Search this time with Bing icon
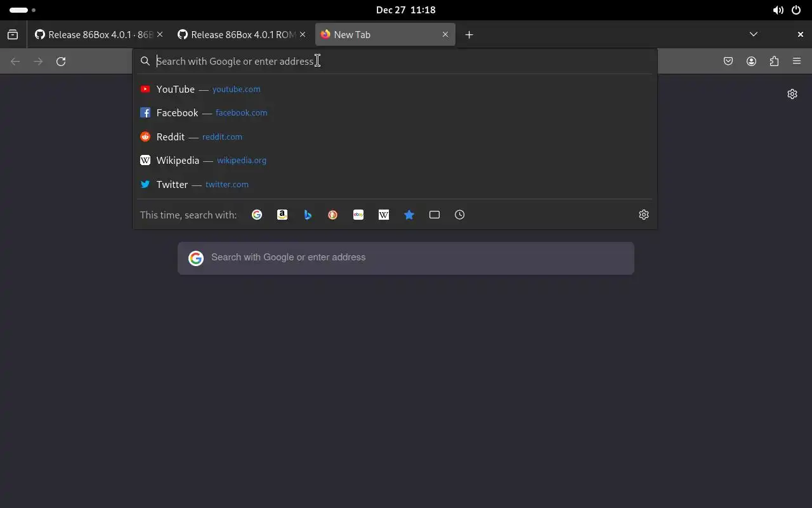The width and height of the screenshot is (812, 508). pos(308,215)
